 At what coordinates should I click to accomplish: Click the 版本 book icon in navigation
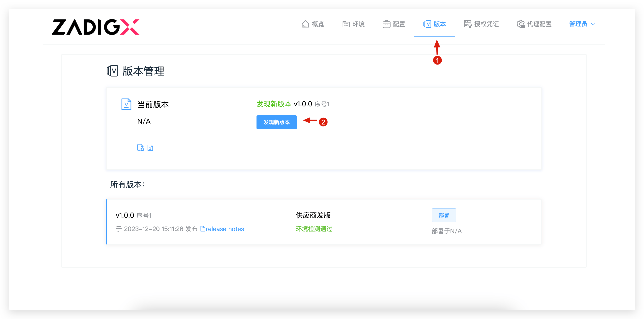pyautogui.click(x=427, y=24)
